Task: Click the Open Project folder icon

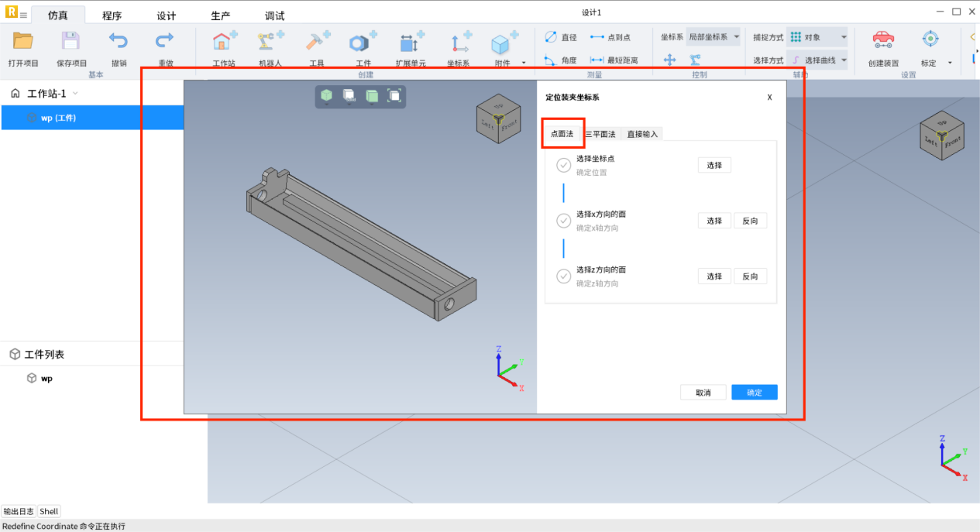Action: [x=23, y=42]
